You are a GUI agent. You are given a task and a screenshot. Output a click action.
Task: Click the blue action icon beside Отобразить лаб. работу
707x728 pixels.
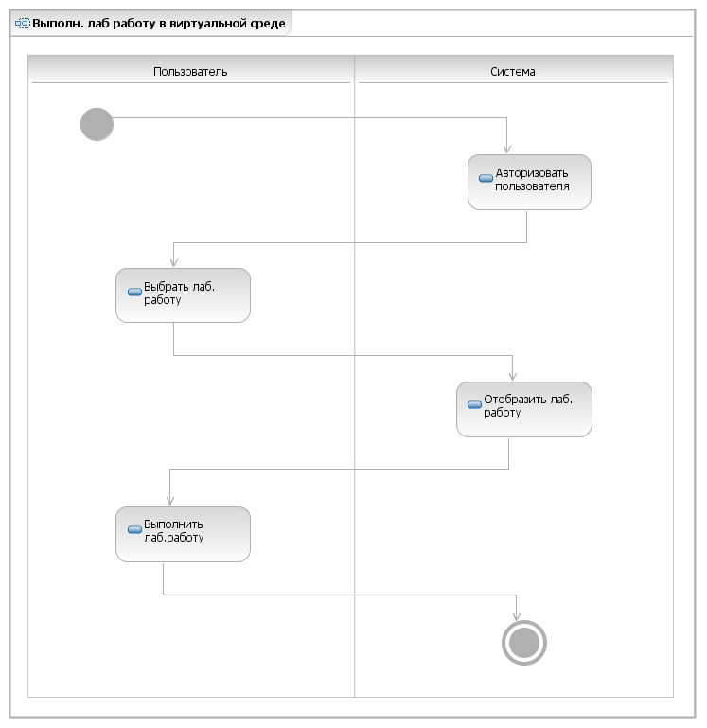pyautogui.click(x=474, y=404)
